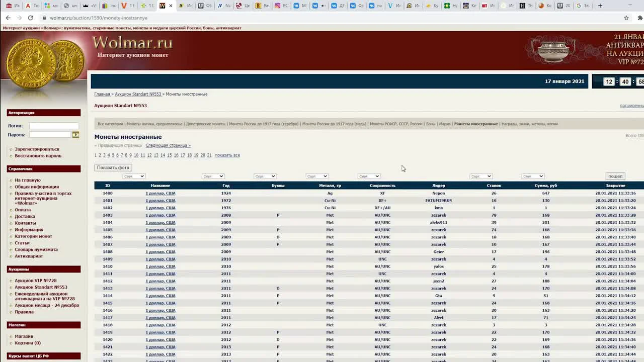
Task: Close the active Wolmar tab
Action: click(x=171, y=6)
